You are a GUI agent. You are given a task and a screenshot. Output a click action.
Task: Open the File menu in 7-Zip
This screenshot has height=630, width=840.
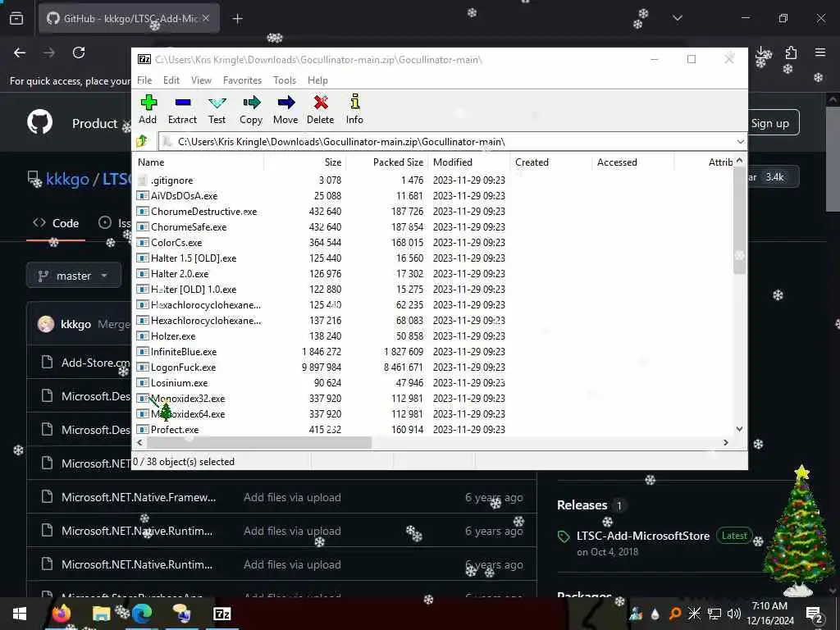tap(144, 80)
